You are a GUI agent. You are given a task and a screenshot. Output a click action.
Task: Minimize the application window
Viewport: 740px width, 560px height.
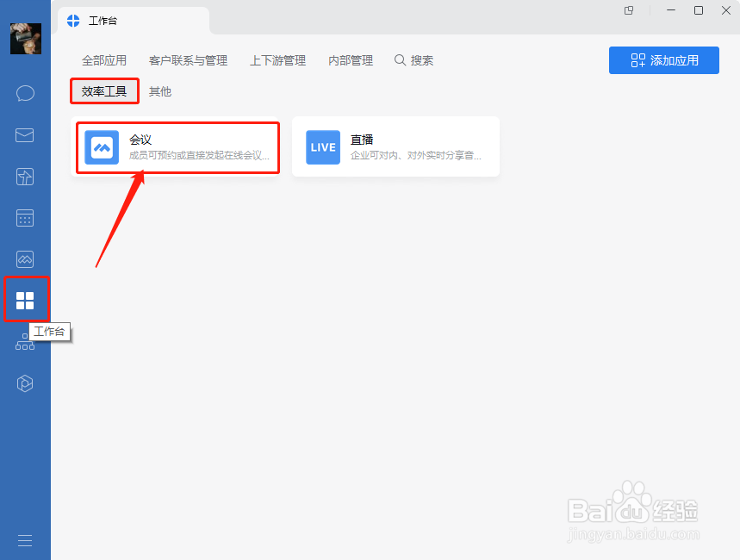670,10
